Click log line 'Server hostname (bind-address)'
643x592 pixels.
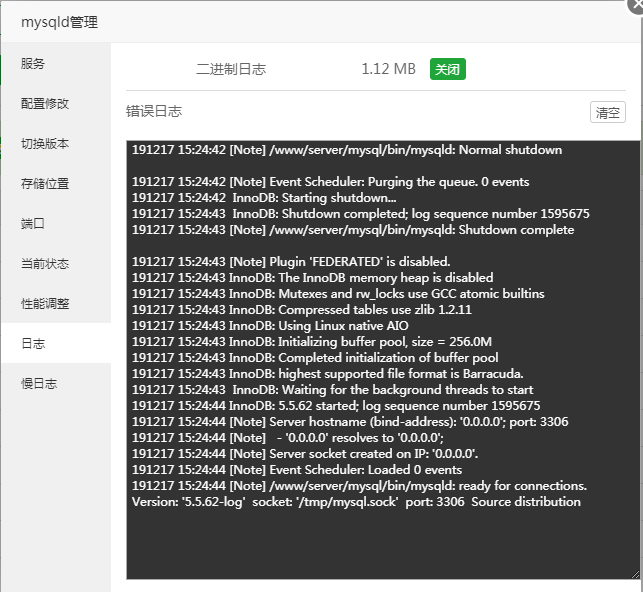pos(350,421)
